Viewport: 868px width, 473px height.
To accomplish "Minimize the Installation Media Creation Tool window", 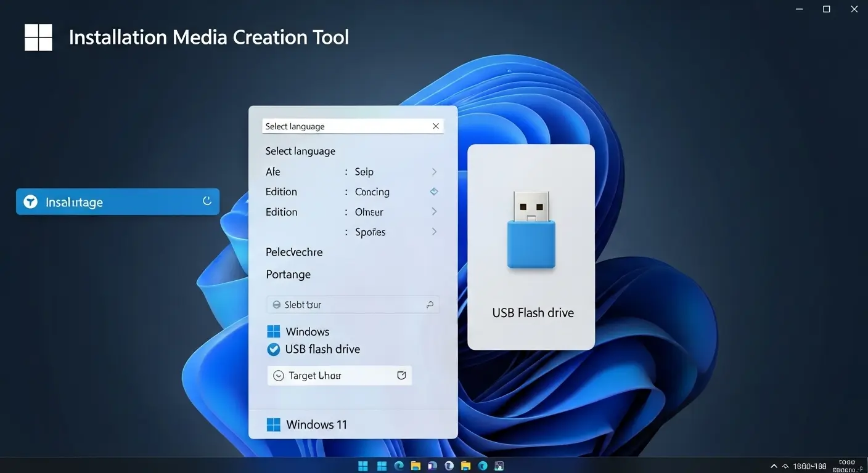I will pos(800,9).
